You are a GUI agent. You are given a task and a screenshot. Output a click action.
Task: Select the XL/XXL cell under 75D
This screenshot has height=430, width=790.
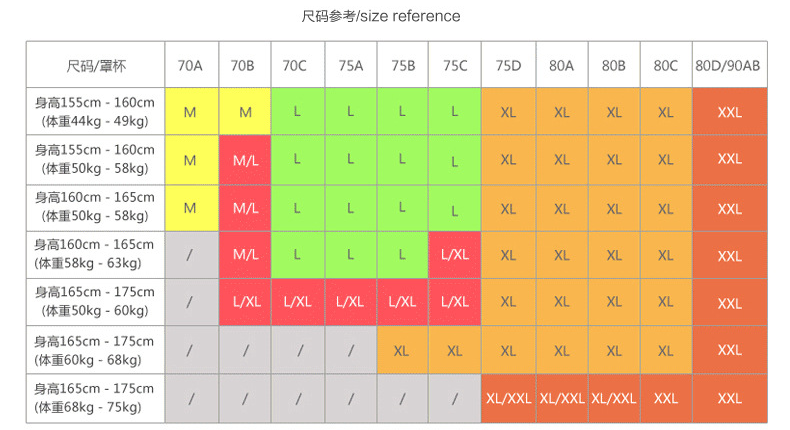[508, 398]
